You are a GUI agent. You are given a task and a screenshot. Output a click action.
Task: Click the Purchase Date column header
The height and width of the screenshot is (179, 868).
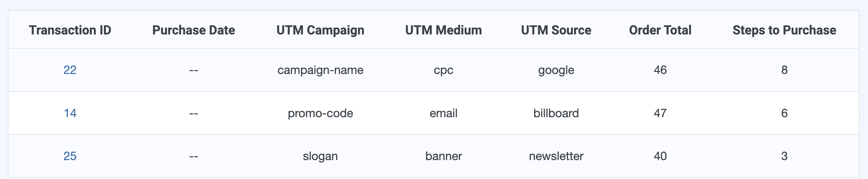coord(193,30)
